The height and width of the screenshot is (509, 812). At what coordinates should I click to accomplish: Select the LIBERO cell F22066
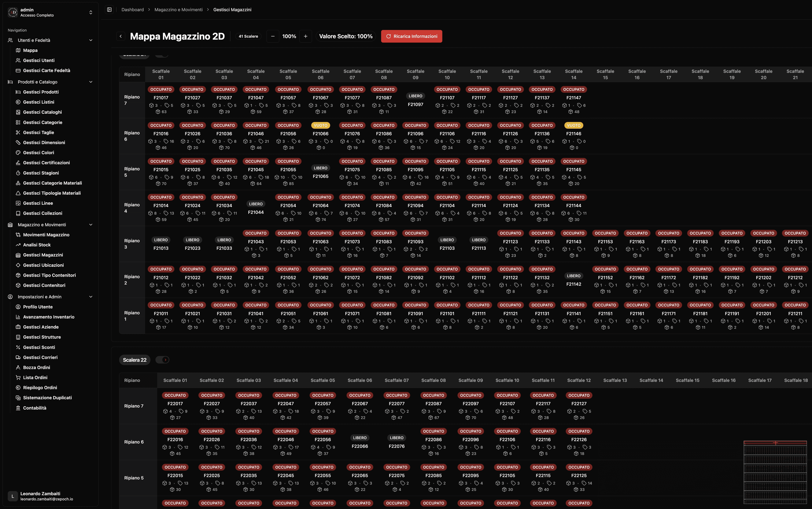pyautogui.click(x=359, y=442)
